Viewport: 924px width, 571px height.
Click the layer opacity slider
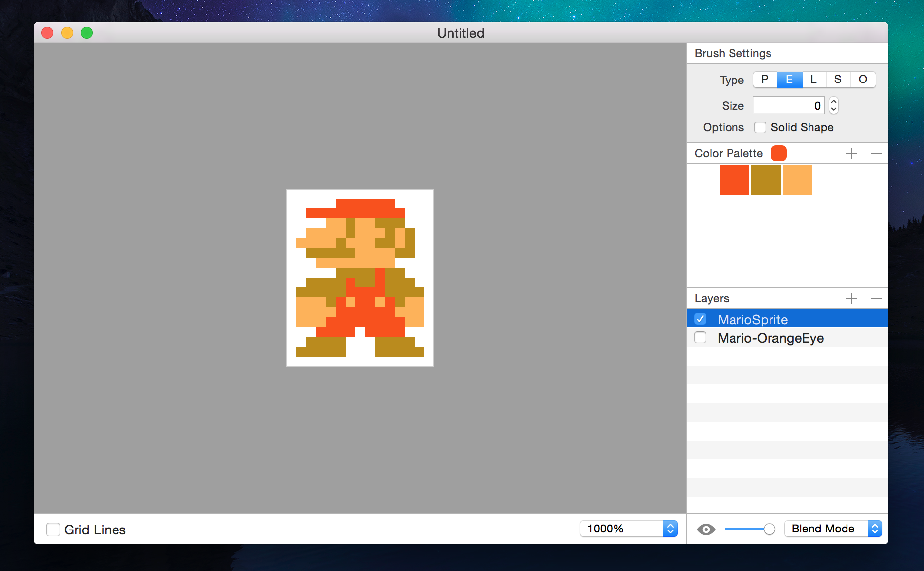coord(750,529)
